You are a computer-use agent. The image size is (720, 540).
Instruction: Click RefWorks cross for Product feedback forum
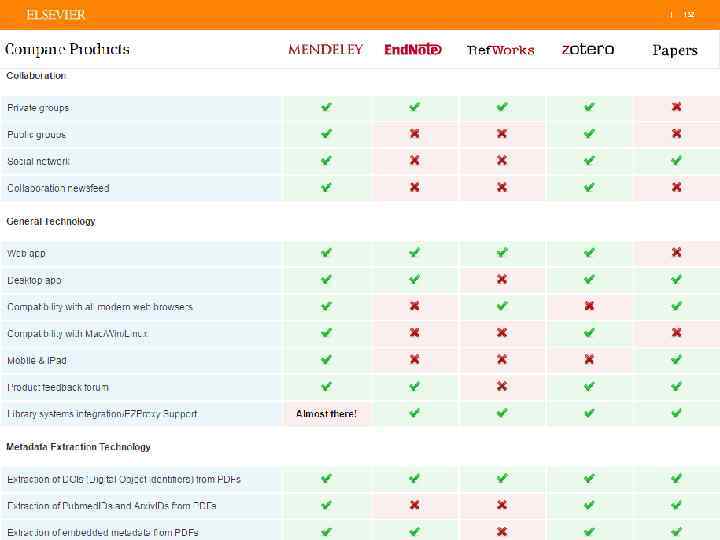[502, 386]
